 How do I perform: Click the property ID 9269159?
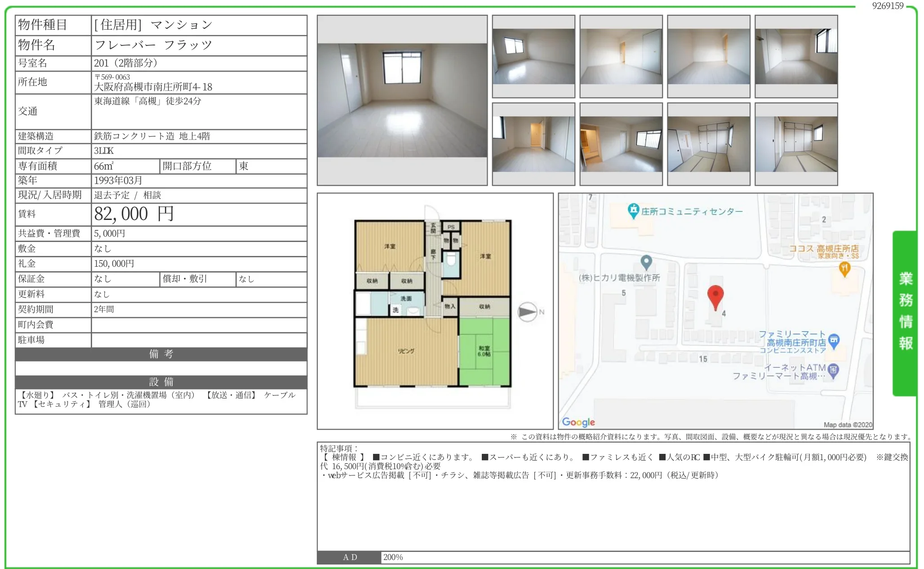point(887,6)
